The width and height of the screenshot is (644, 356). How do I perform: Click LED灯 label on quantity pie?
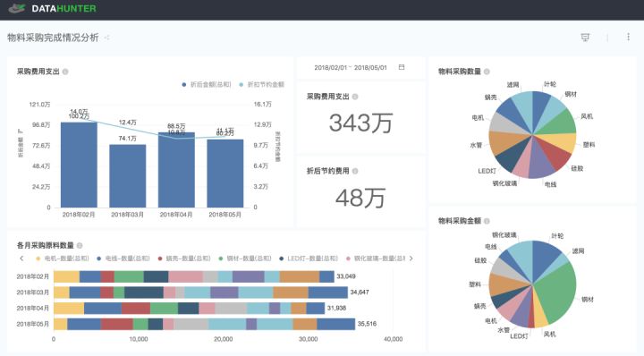[x=487, y=171]
